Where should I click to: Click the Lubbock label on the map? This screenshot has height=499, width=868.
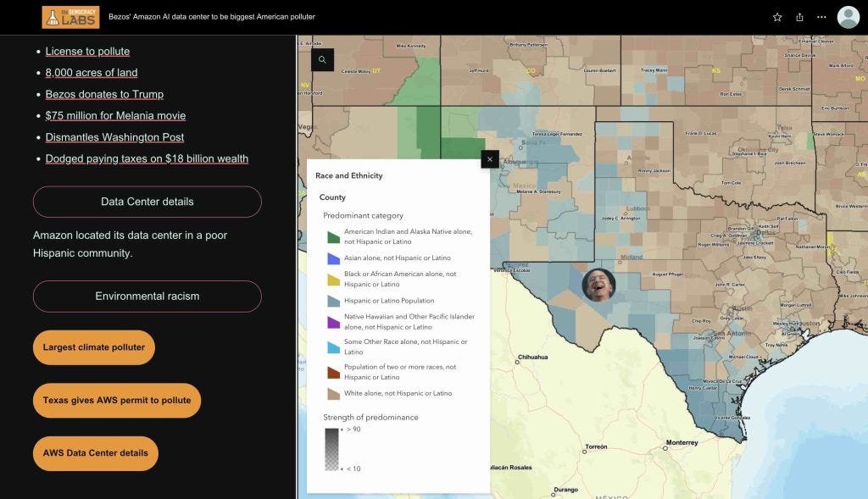click(637, 209)
